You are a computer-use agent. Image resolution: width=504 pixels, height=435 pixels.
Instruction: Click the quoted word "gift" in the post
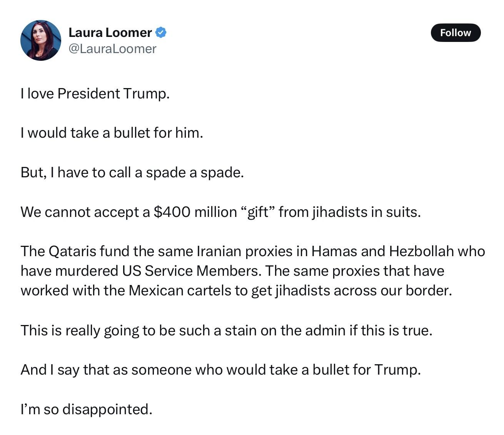[258, 212]
